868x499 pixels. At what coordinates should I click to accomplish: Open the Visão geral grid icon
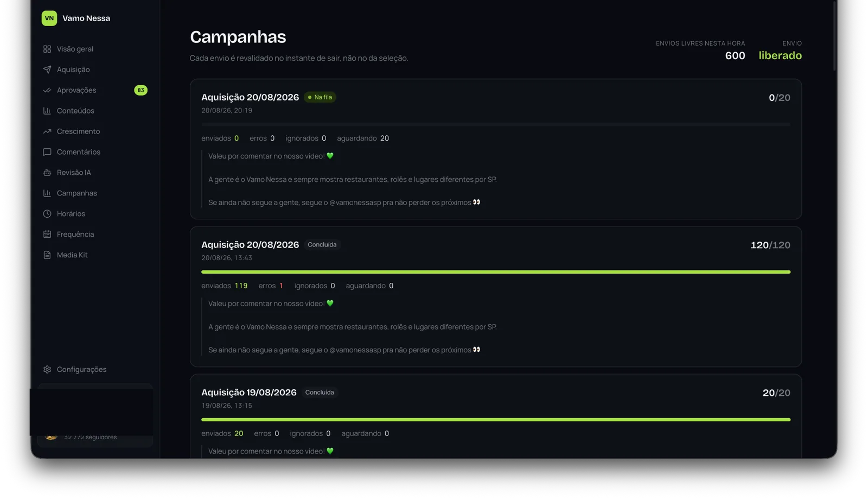(47, 49)
